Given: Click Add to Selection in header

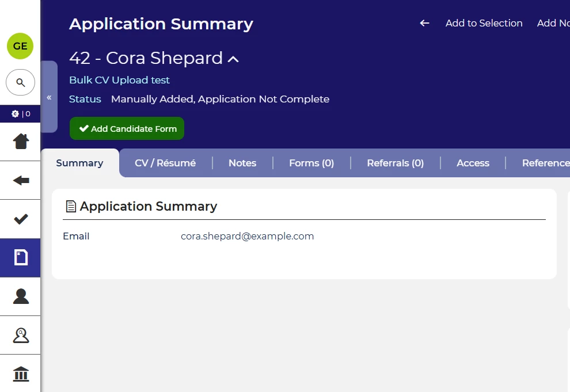Looking at the screenshot, I should pos(484,23).
